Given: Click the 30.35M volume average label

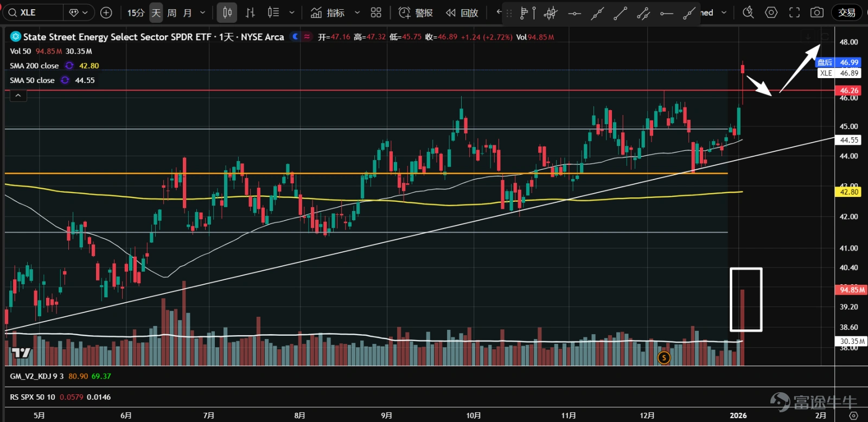Looking at the screenshot, I should coord(851,341).
